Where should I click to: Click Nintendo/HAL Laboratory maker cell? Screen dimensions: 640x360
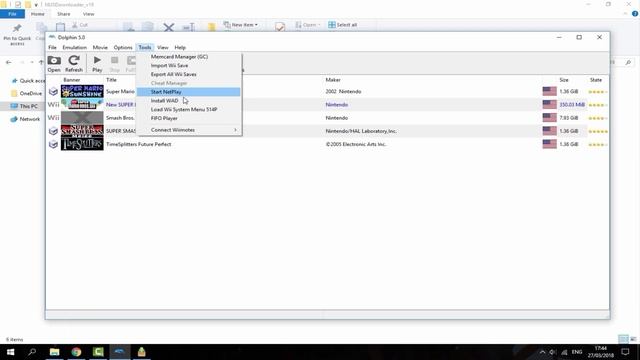pyautogui.click(x=361, y=131)
